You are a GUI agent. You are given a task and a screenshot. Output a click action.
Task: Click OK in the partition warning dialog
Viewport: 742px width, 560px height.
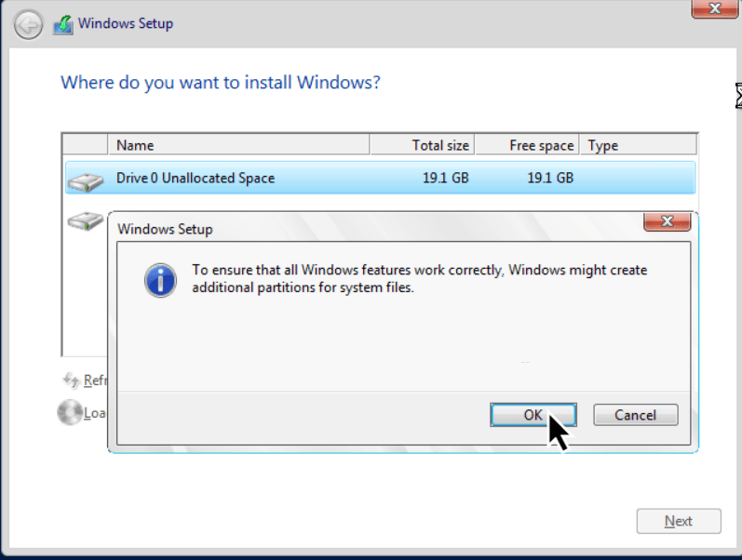533,415
